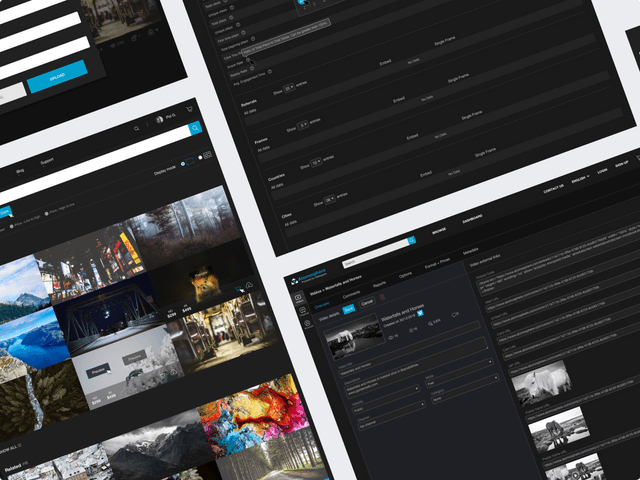Click info icon next to Replay Rate
640x480 pixels.
pyautogui.click(x=252, y=68)
